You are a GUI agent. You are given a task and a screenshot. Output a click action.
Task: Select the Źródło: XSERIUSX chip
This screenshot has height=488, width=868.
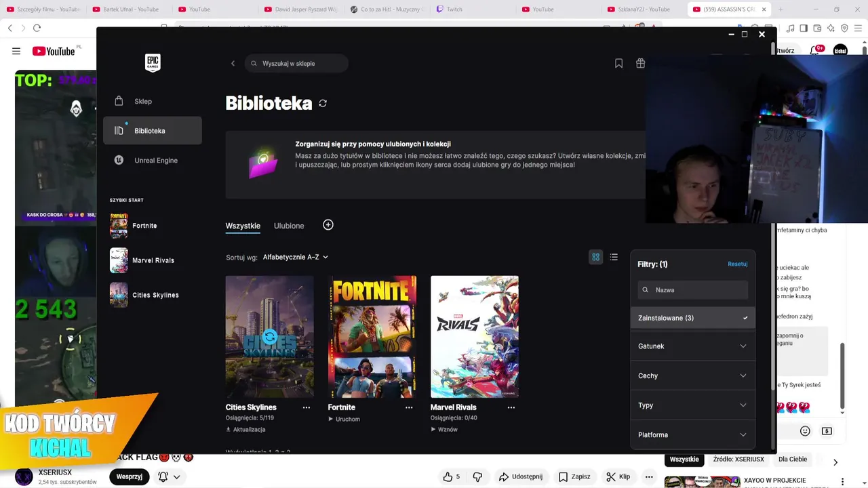pyautogui.click(x=738, y=459)
